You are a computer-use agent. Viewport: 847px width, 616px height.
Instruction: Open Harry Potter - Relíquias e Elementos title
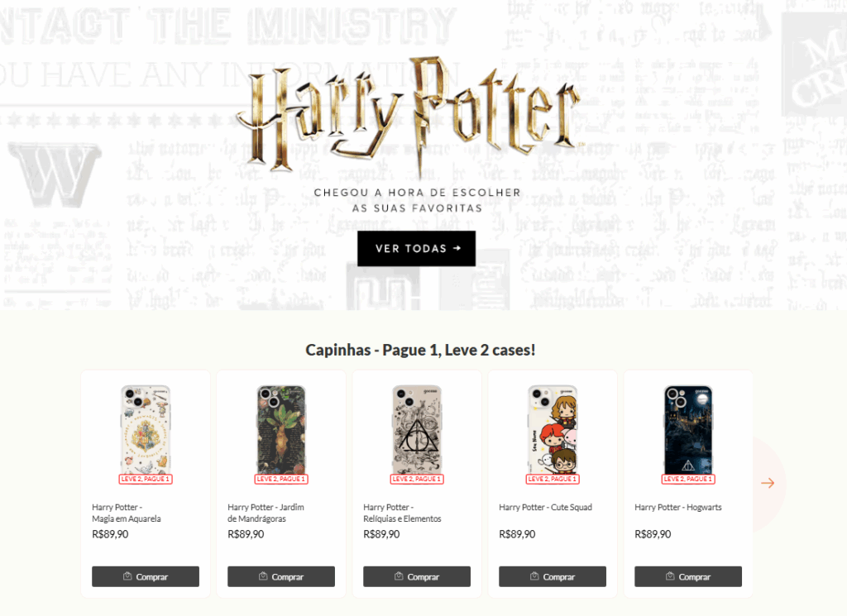(402, 513)
